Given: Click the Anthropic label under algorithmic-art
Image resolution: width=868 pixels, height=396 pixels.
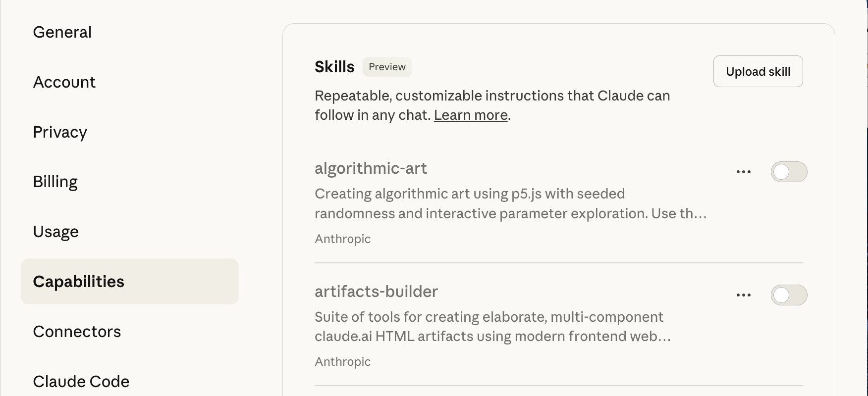Looking at the screenshot, I should 342,239.
